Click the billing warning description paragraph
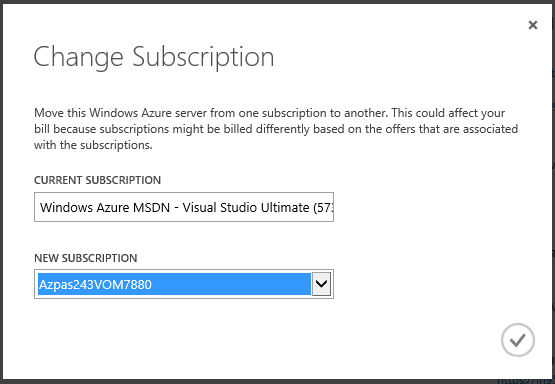The height and width of the screenshot is (384, 555). 276,129
